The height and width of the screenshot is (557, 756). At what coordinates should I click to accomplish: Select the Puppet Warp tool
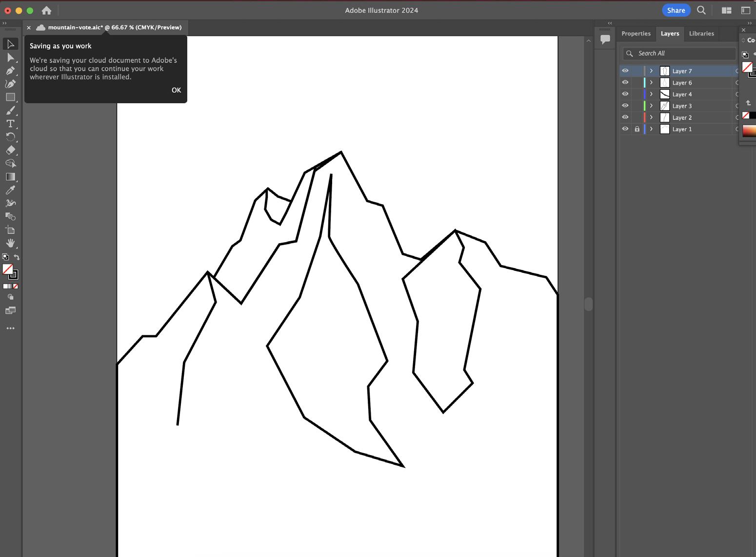pyautogui.click(x=10, y=203)
